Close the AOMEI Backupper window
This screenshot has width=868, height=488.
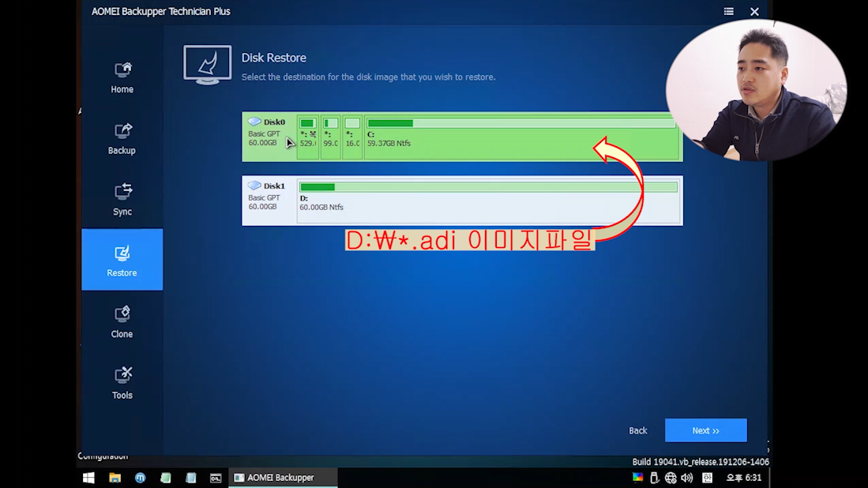tap(754, 12)
